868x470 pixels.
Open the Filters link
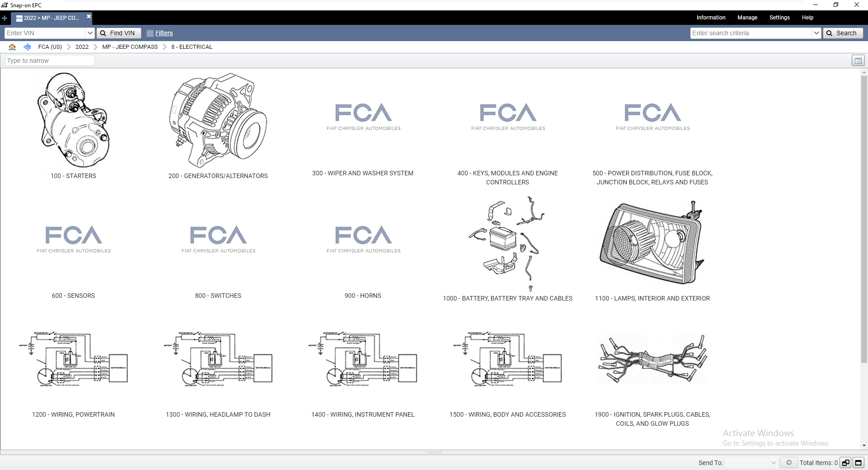(164, 33)
